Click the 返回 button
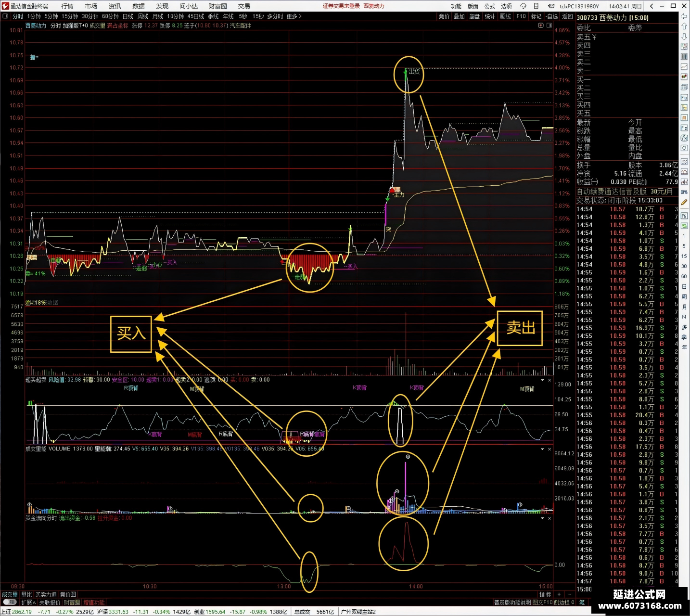Screen dimensions: 690x616 pos(568,16)
